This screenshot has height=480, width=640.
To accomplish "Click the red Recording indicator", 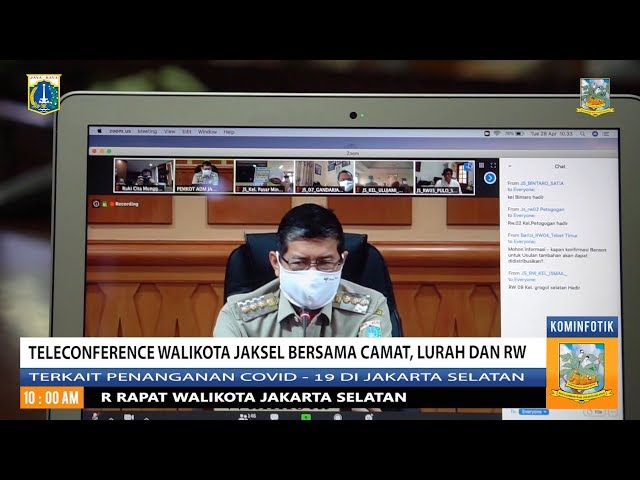I will [124, 204].
